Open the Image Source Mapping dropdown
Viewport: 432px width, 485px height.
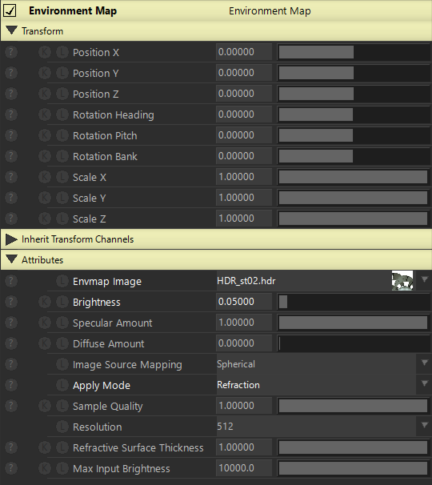(323, 364)
